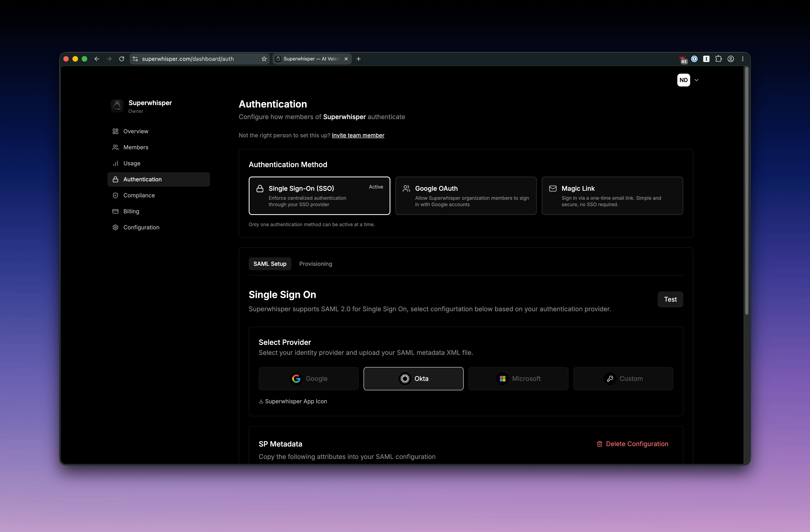This screenshot has width=810, height=532.
Task: Reload the page with the refresh icon
Action: (121, 59)
